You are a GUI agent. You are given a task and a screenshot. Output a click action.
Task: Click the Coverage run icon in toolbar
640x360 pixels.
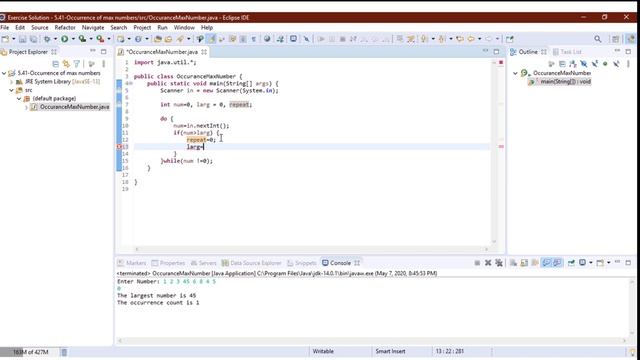[82, 39]
